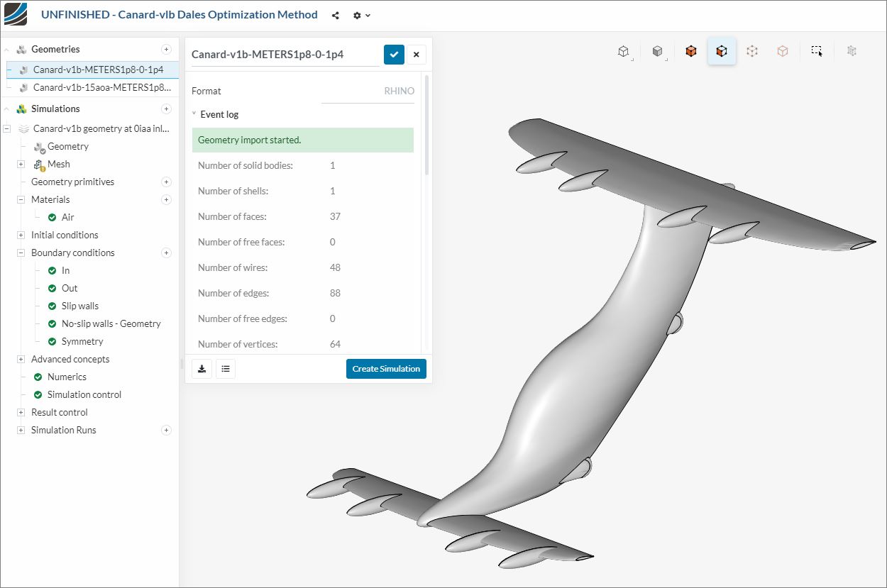The height and width of the screenshot is (588, 887).
Task: Choose the node selection mode icon
Action: coord(752,51)
